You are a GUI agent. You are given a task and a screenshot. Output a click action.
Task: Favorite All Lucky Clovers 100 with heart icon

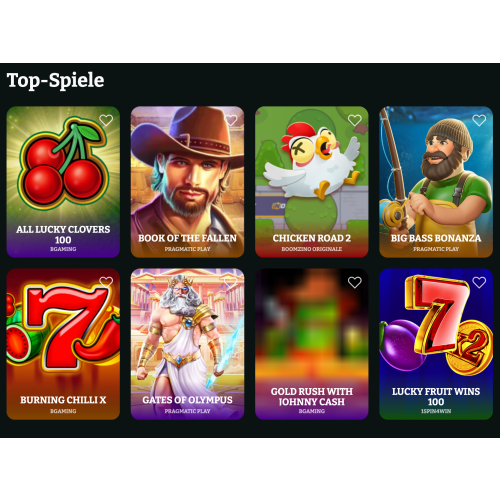coord(106,120)
